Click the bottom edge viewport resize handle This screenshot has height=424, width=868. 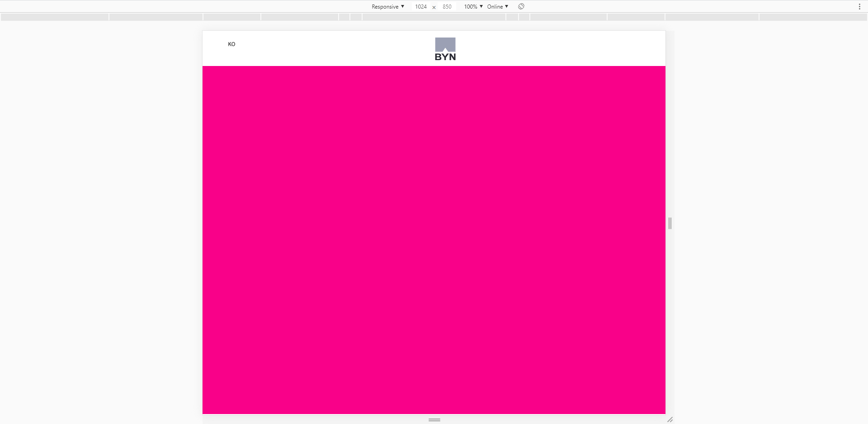(434, 420)
